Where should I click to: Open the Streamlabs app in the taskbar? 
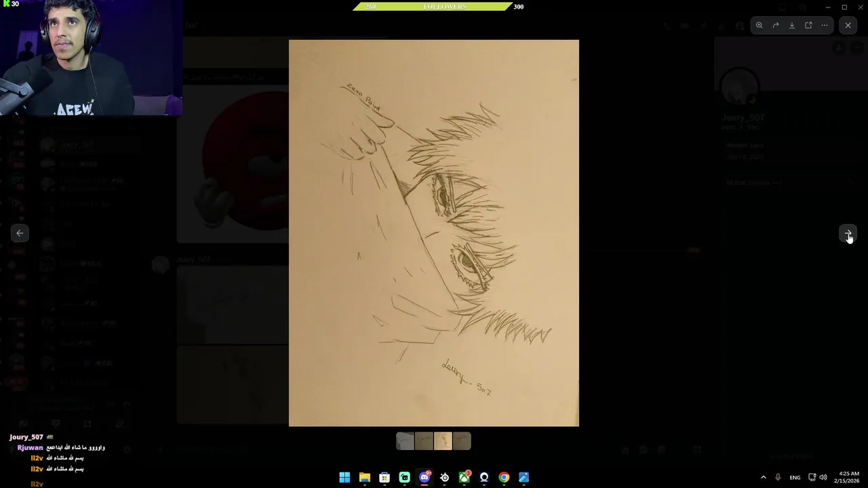(x=405, y=477)
